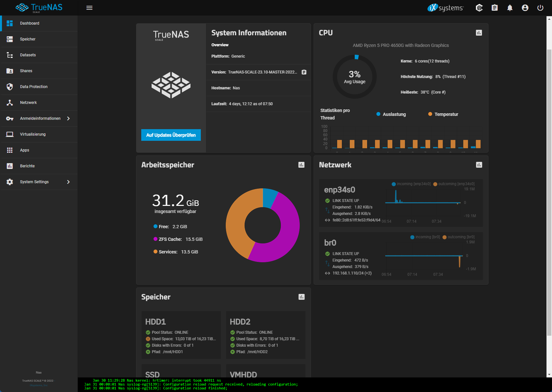Toggle Auslastung legend in CPU chart
The width and height of the screenshot is (552, 392).
[391, 114]
